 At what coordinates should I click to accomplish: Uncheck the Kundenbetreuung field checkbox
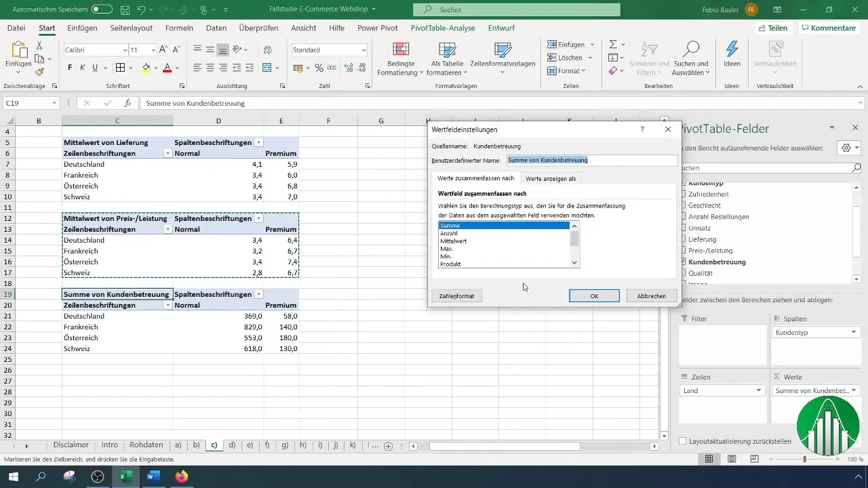(683, 262)
